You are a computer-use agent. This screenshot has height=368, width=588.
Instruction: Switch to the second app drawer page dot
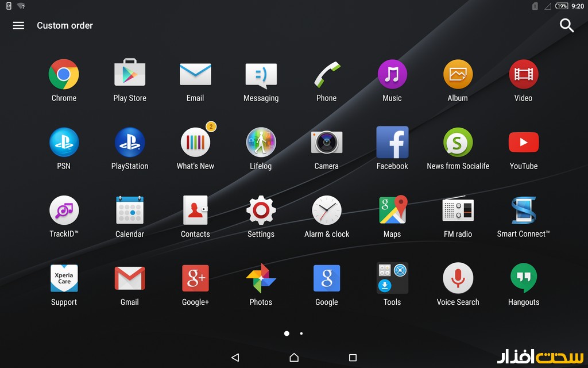tap(301, 333)
